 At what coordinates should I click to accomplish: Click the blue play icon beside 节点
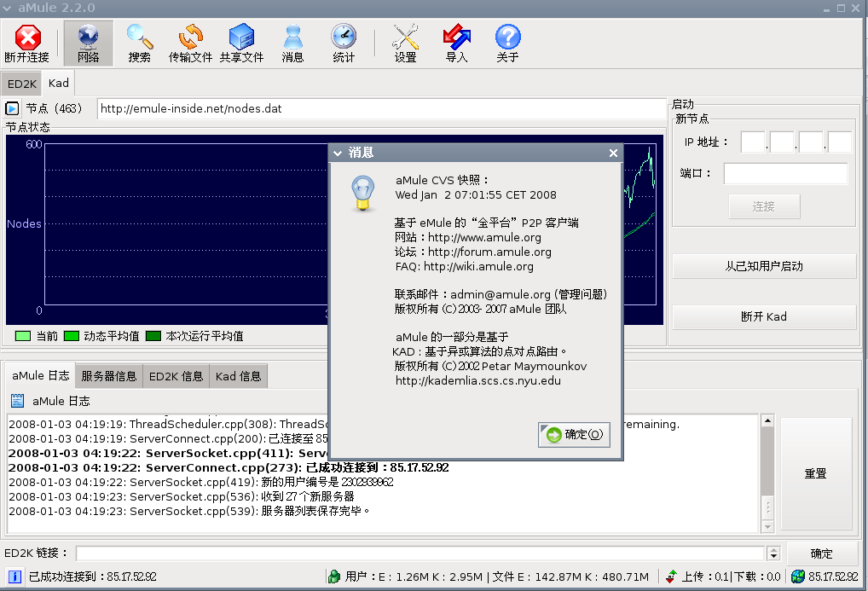pyautogui.click(x=12, y=108)
